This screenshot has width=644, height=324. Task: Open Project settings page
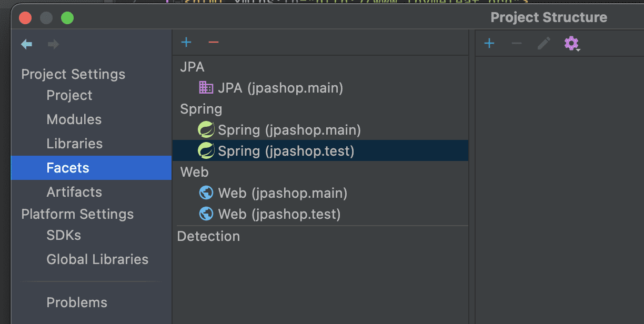click(69, 95)
